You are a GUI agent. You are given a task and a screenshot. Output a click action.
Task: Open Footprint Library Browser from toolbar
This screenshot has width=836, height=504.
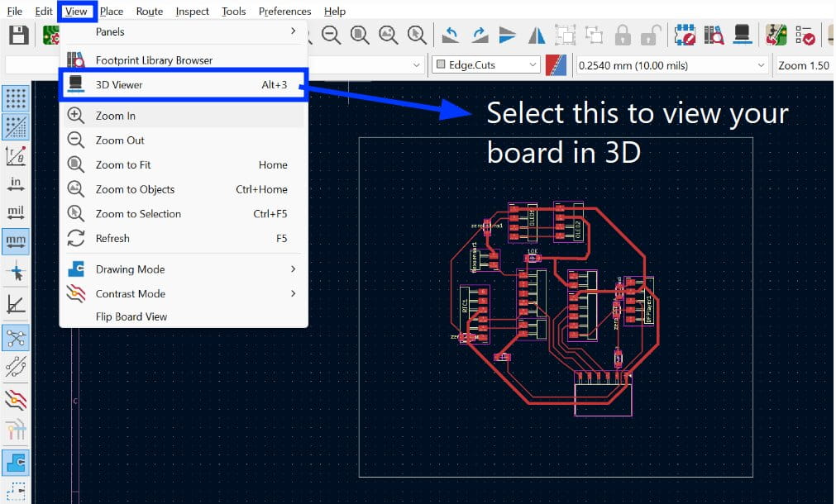click(x=714, y=36)
